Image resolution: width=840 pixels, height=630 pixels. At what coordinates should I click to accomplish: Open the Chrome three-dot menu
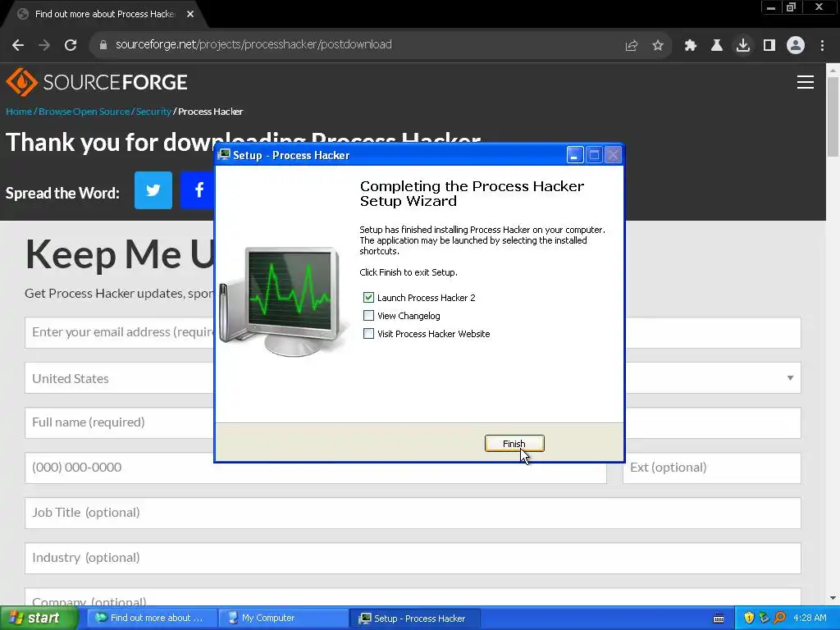[x=822, y=46]
